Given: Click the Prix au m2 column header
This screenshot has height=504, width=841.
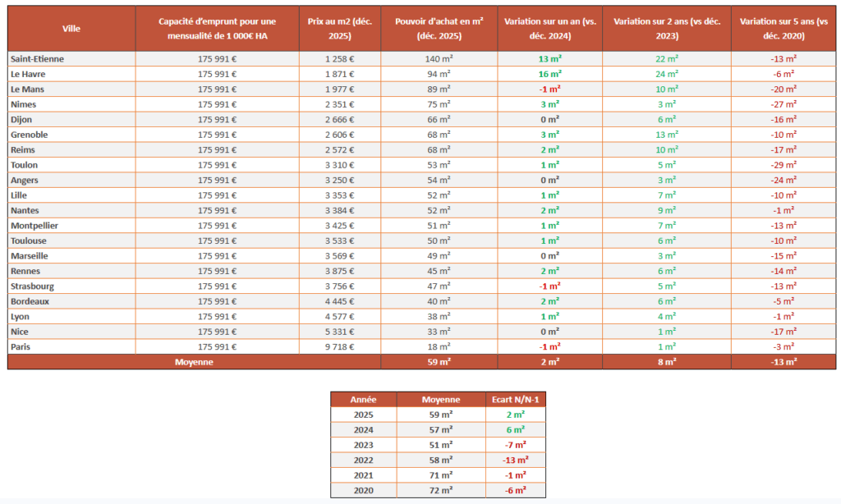Looking at the screenshot, I should click(340, 29).
